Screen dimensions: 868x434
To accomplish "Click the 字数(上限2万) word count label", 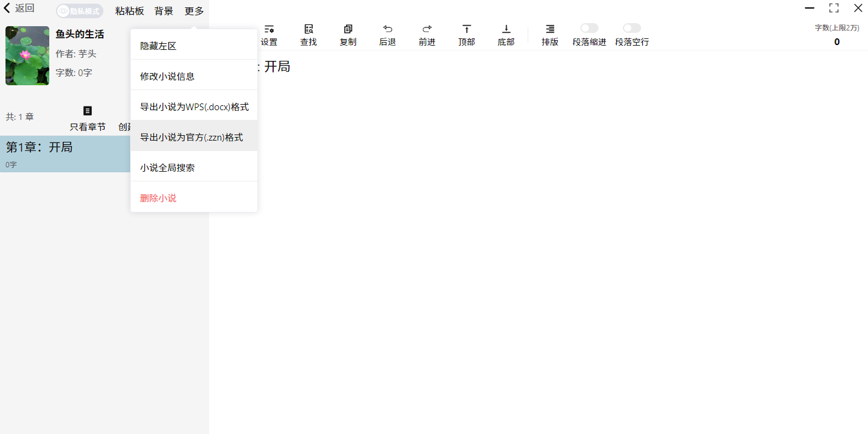I will (837, 28).
